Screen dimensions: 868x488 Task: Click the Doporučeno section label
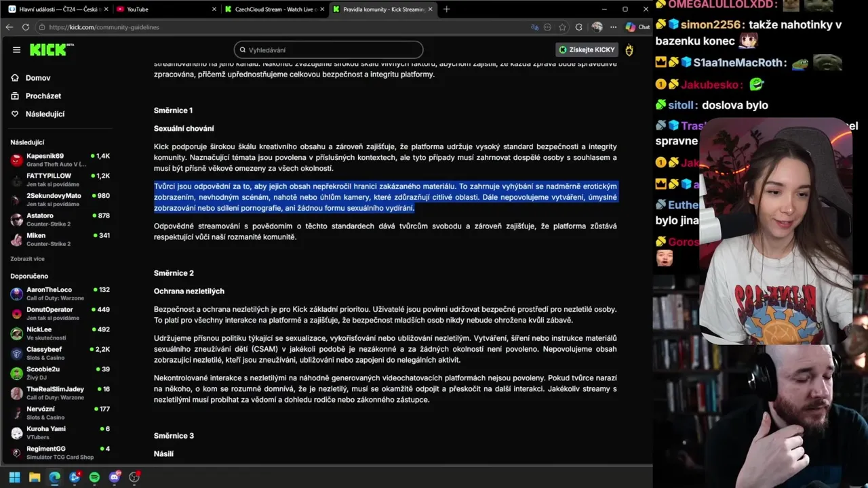pos(29,277)
